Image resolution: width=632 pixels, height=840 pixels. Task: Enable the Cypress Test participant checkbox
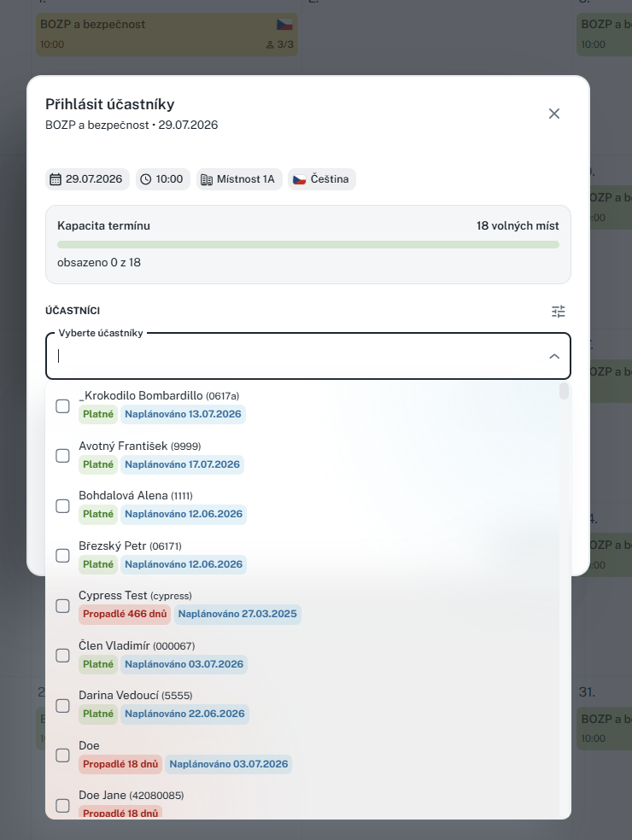coord(62,606)
